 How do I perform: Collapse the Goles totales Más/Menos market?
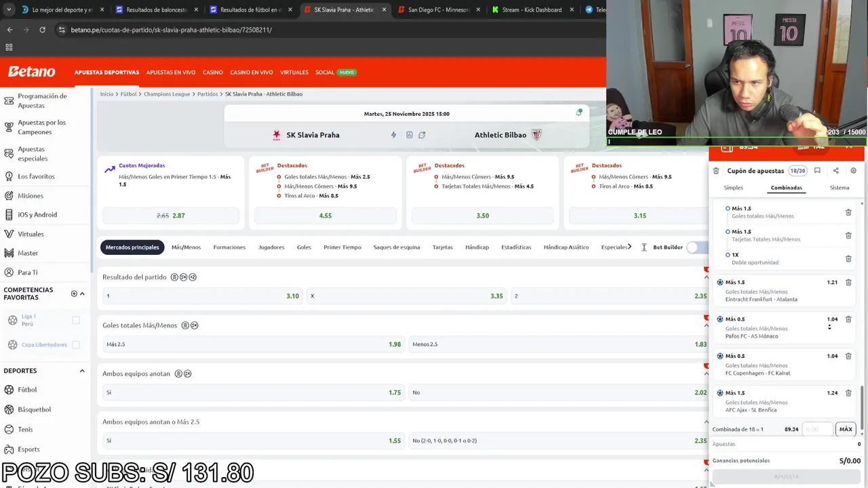coord(706,325)
